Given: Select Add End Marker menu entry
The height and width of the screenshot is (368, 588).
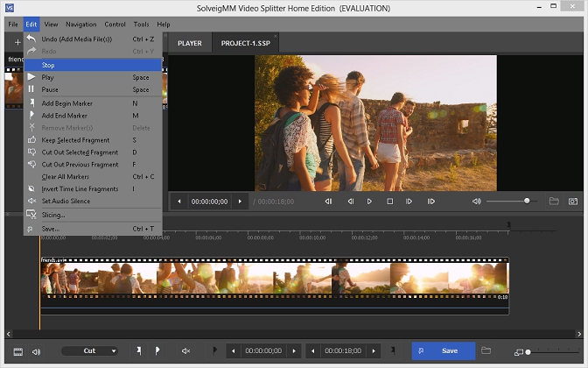Looking at the screenshot, I should click(93, 116).
